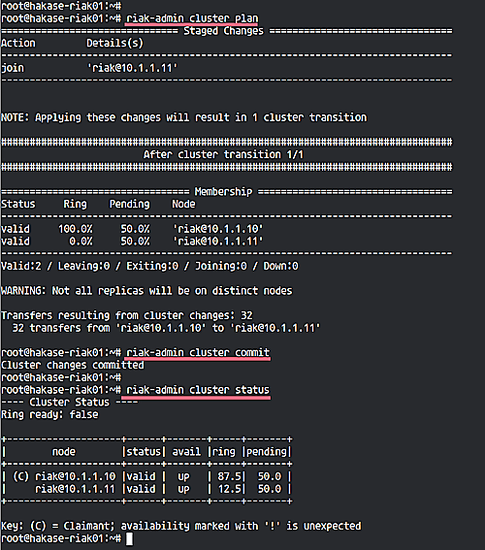This screenshot has height=550, width=485.
Task: Click the 'WARNING: Not all replicas' line
Action: click(x=147, y=291)
